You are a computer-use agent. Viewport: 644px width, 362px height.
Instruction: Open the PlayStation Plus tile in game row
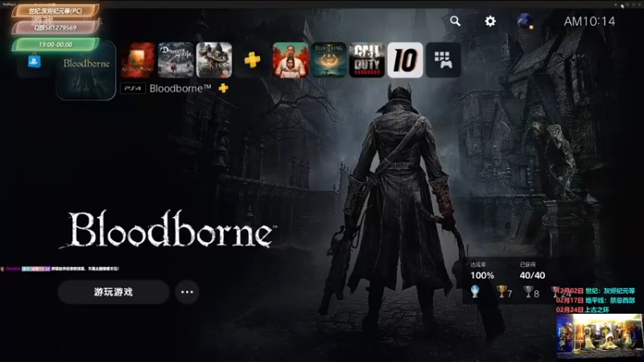click(252, 60)
